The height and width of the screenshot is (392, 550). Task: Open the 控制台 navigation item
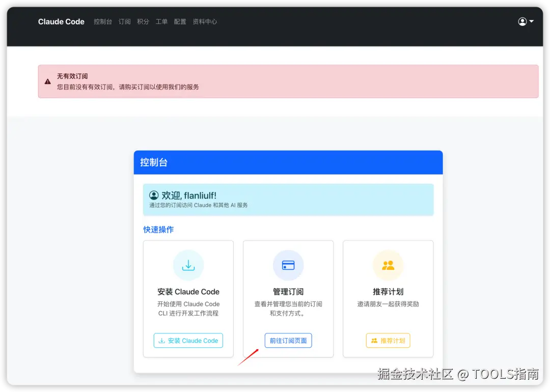(x=103, y=22)
